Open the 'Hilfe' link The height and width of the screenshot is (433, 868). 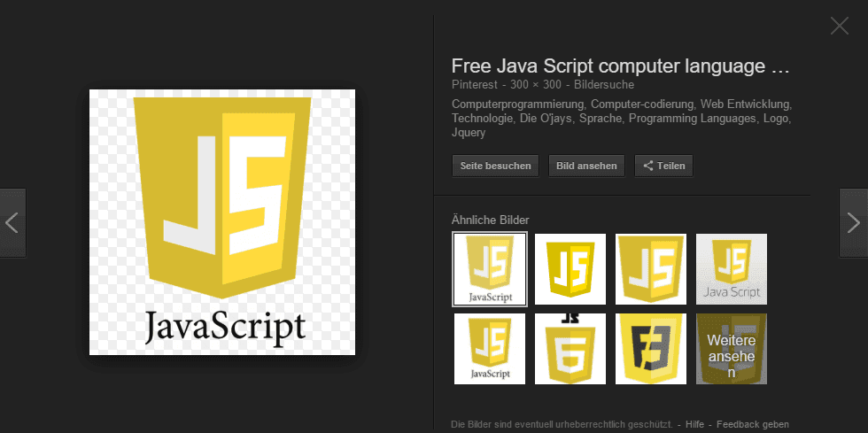tap(694, 425)
